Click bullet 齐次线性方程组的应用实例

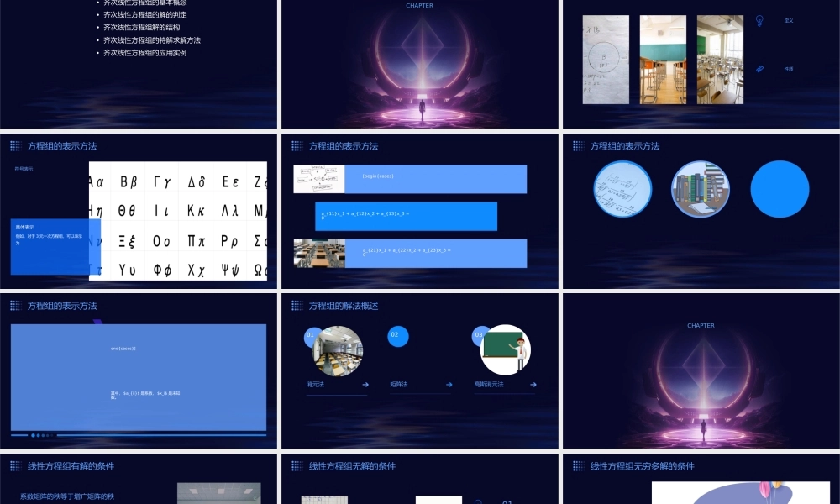point(144,52)
